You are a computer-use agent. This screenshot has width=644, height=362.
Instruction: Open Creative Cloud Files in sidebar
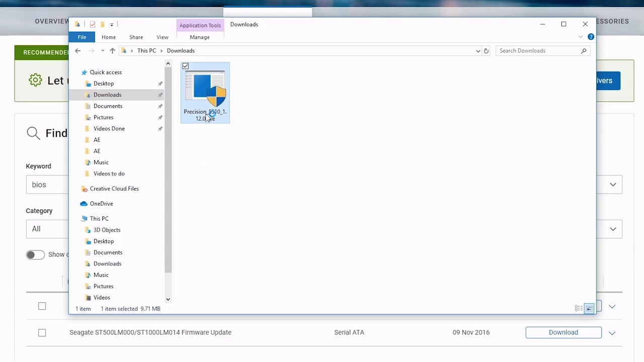tap(114, 189)
